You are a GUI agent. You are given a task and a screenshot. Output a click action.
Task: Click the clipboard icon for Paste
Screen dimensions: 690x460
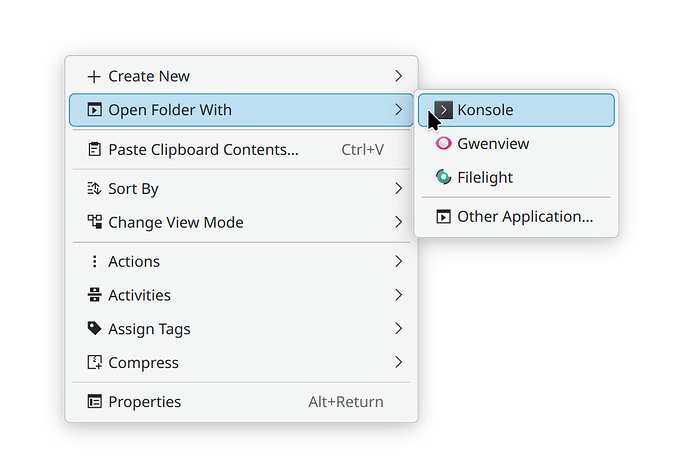94,150
